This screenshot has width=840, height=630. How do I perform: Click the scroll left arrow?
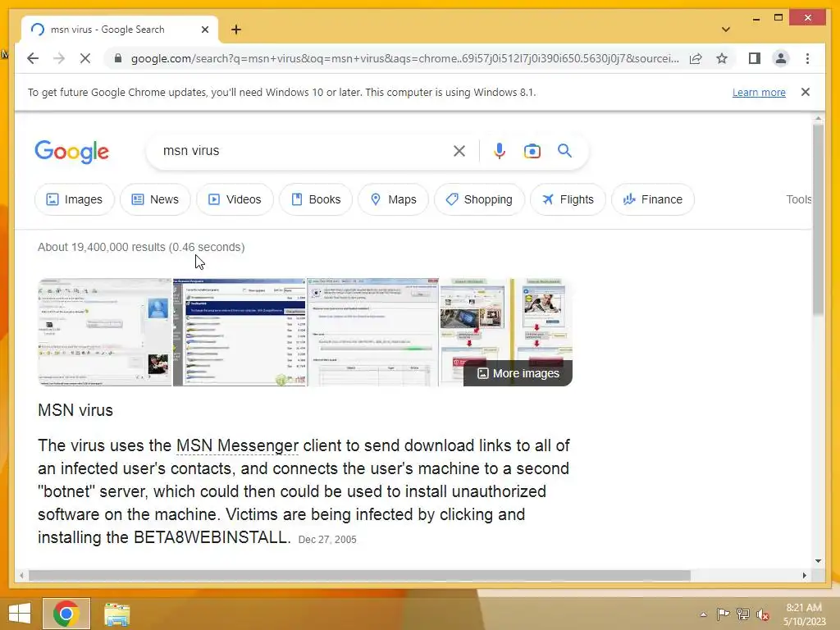21,575
